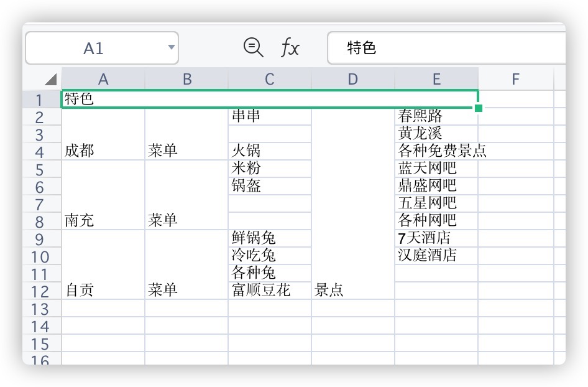Expand the Name Box dropdown arrow
This screenshot has height=387, width=588.
(171, 48)
